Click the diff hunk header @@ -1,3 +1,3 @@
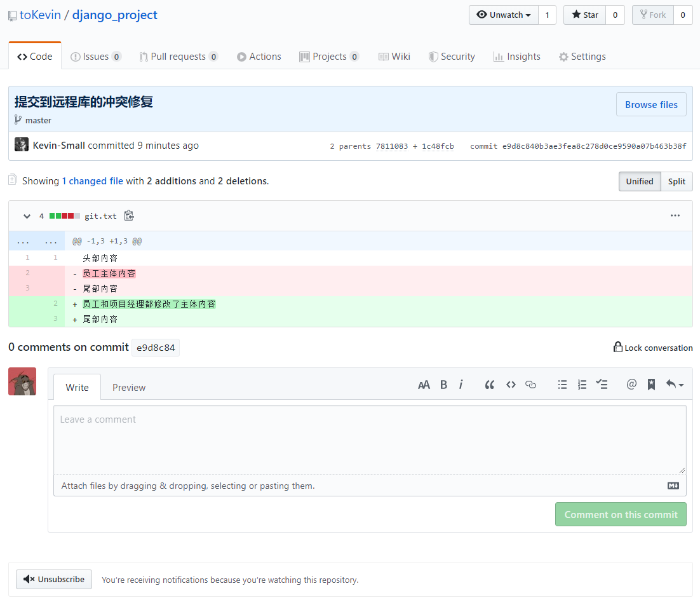 tap(107, 242)
